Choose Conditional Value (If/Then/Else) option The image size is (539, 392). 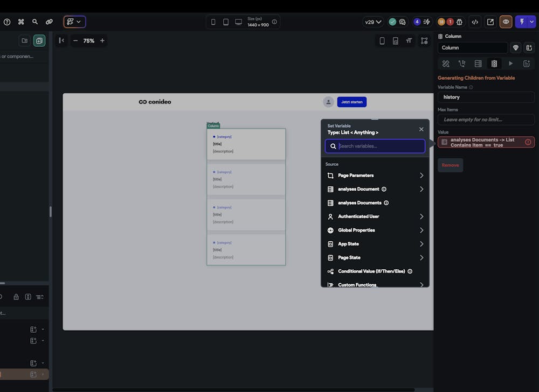tap(371, 271)
